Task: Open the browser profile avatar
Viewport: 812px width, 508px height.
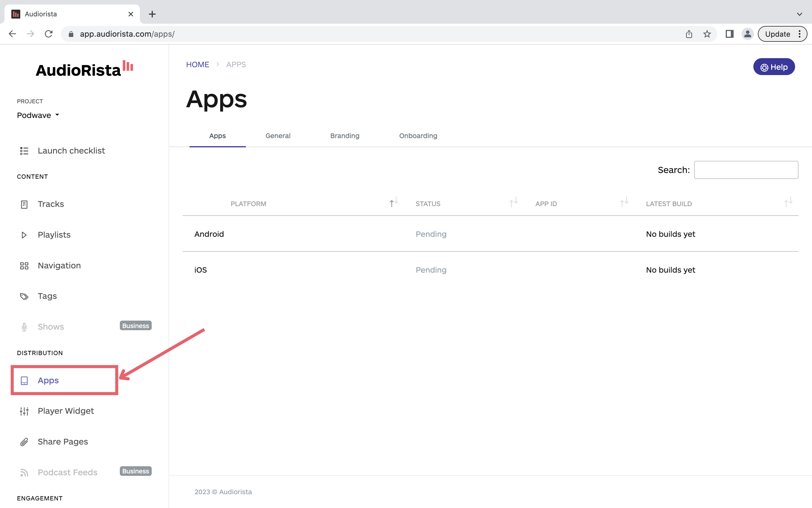Action: (748, 34)
